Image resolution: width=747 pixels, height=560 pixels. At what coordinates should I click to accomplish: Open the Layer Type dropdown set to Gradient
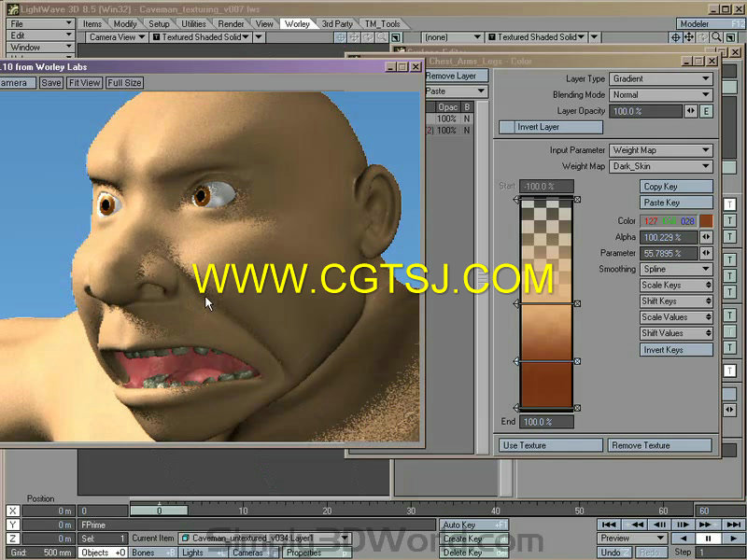661,78
